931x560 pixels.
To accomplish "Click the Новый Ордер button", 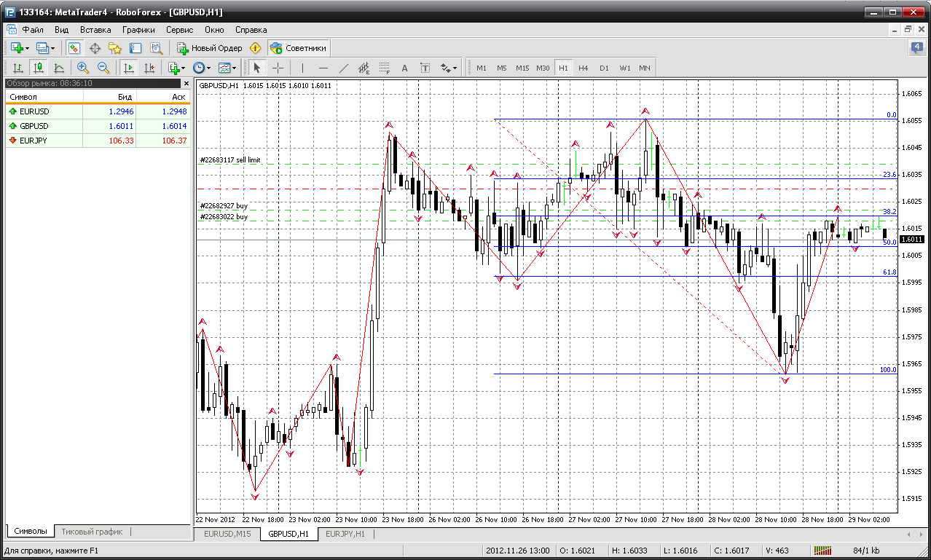I will 210,48.
